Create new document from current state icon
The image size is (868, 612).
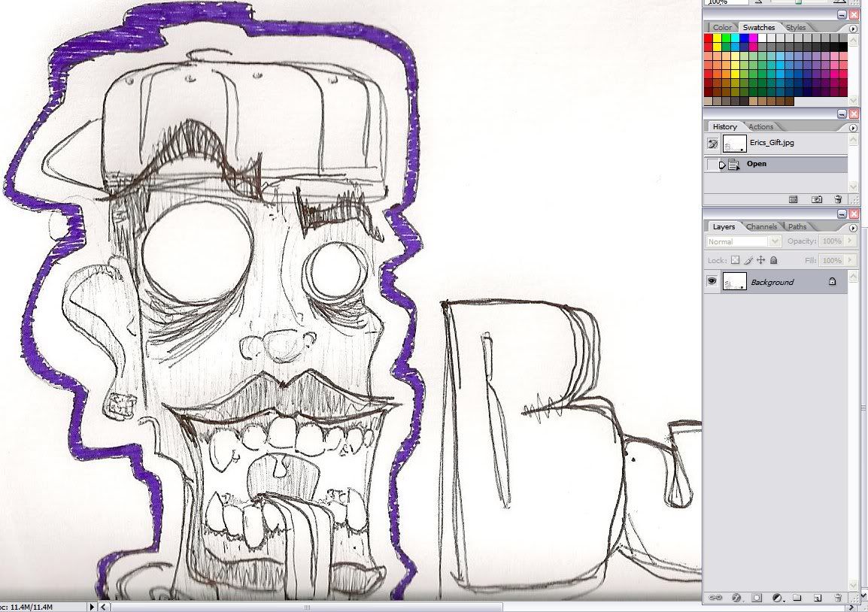pyautogui.click(x=794, y=199)
